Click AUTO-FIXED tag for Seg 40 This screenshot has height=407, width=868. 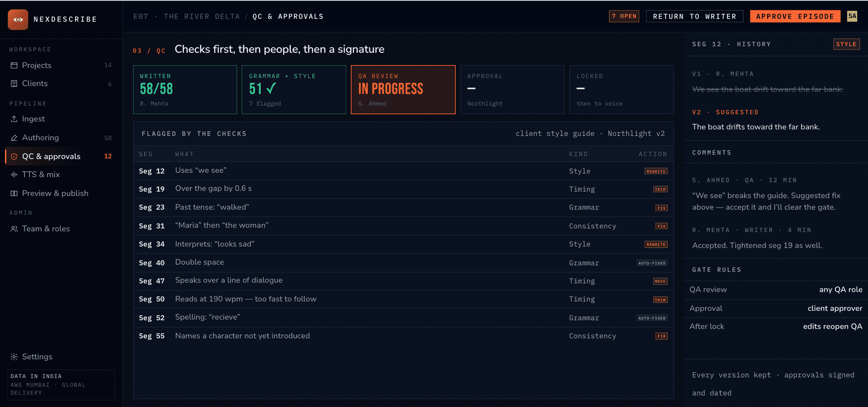coord(652,263)
